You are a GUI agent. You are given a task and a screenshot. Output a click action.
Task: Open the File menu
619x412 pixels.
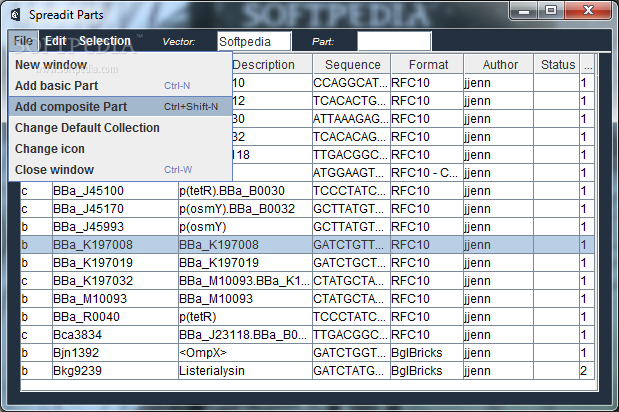(23, 41)
